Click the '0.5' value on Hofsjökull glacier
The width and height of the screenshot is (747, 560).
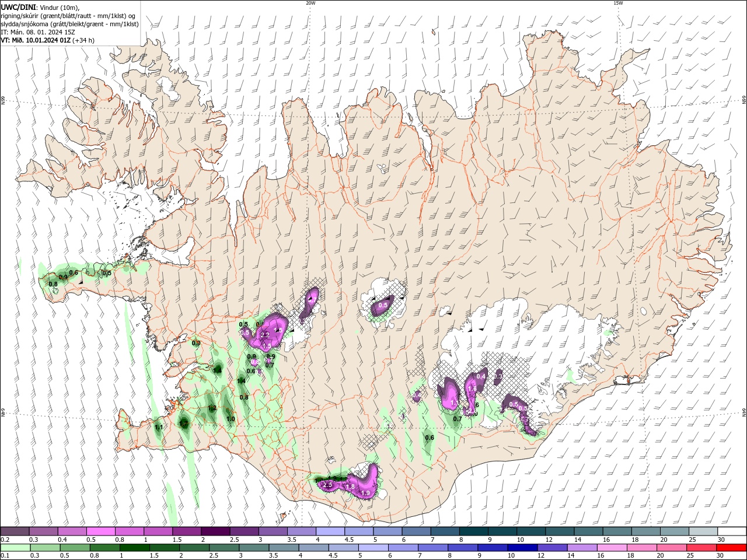(383, 305)
